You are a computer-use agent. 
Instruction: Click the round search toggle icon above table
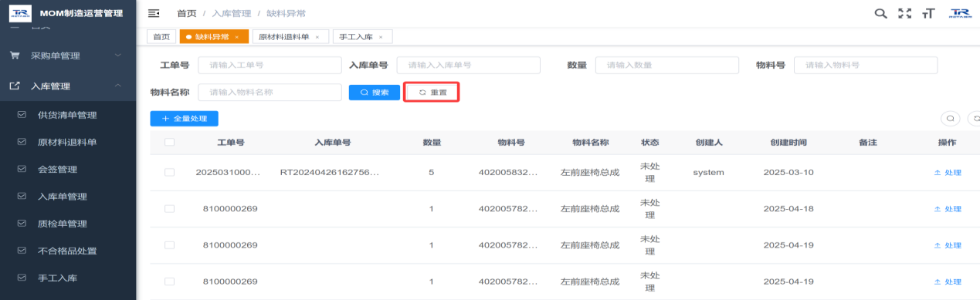(950, 119)
